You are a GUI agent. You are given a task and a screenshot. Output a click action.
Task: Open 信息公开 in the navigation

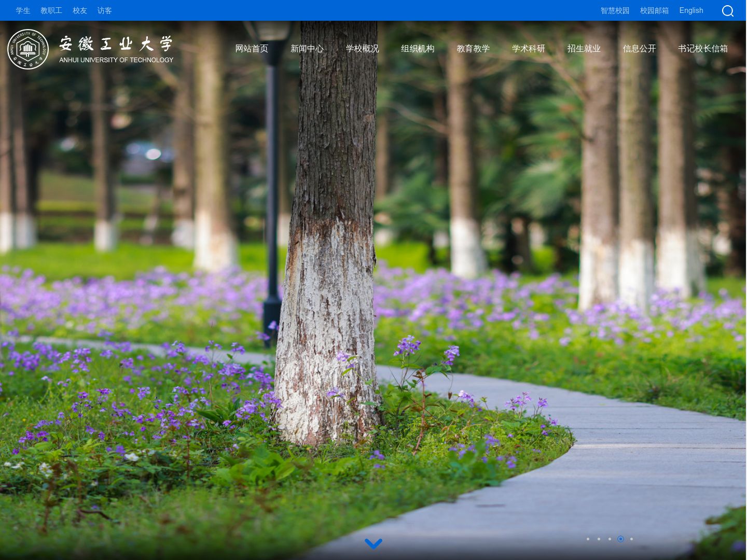tap(640, 49)
